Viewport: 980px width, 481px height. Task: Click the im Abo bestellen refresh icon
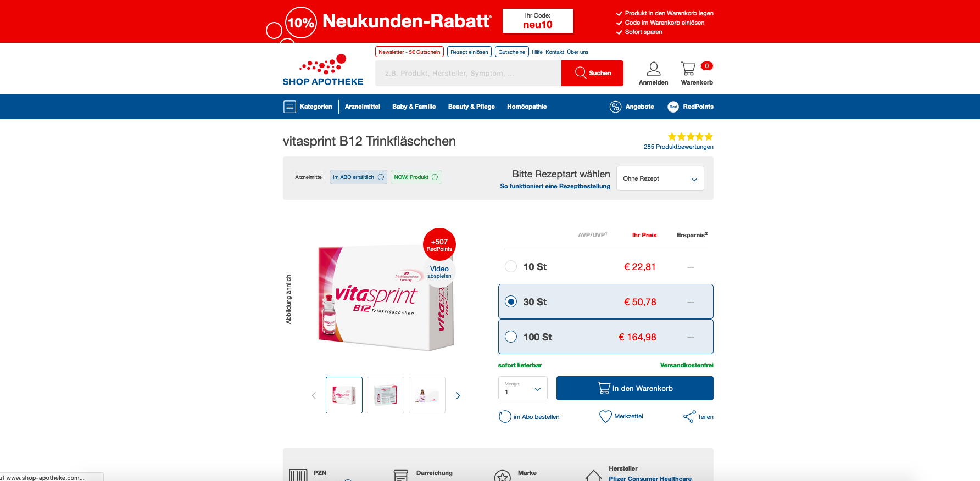(505, 417)
